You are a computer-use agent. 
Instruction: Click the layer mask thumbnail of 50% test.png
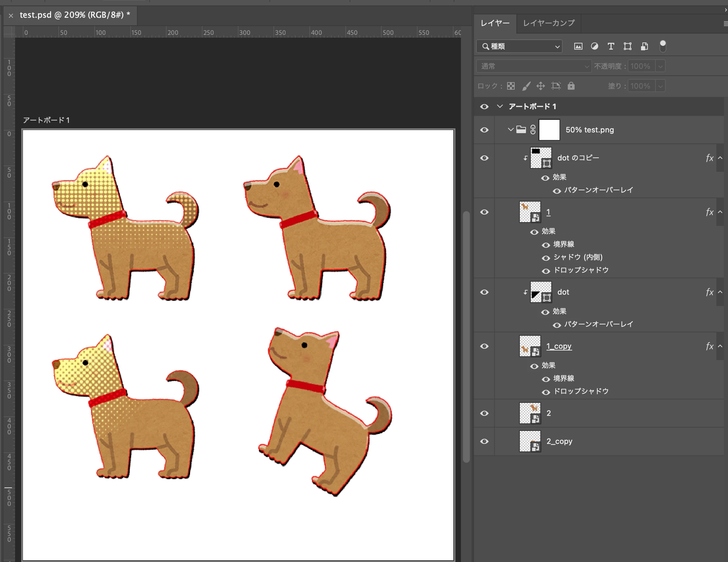coord(549,130)
